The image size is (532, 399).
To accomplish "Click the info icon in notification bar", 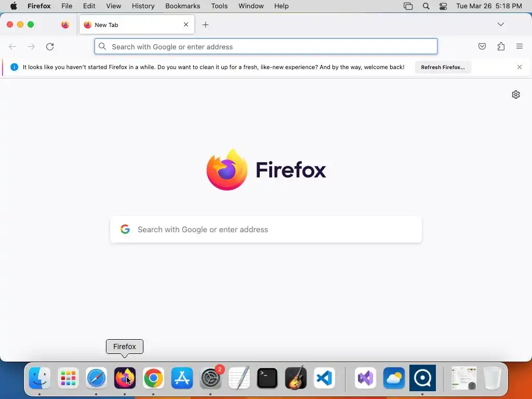I will point(14,67).
